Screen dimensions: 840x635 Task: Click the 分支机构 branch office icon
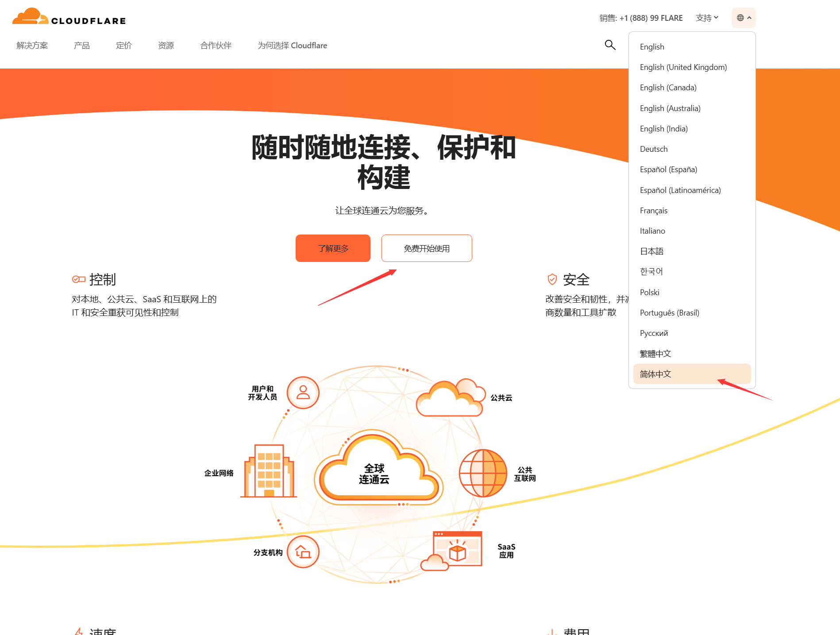pyautogui.click(x=303, y=552)
